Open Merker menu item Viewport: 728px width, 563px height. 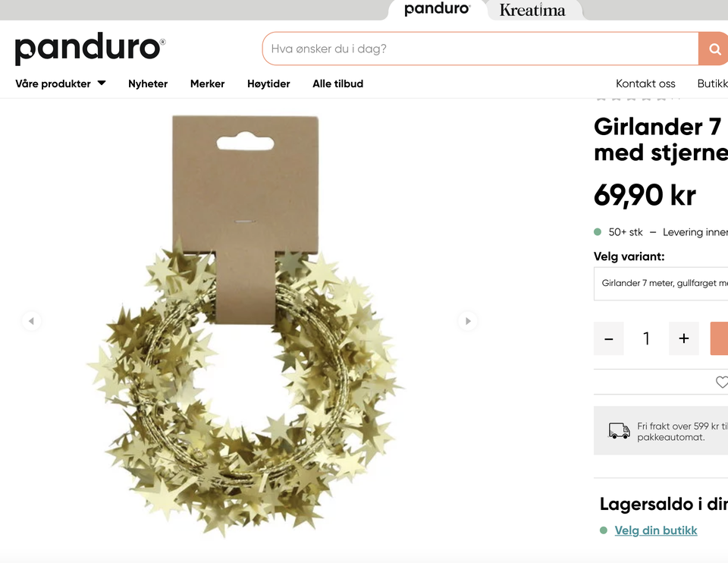[x=208, y=83]
